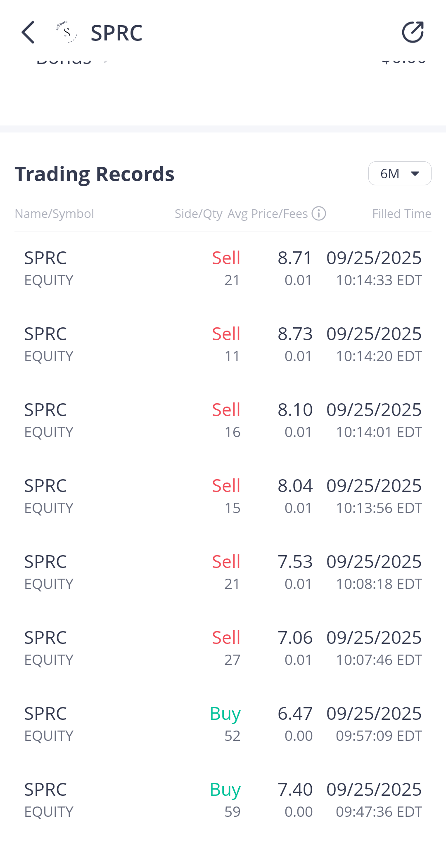Open the Sell 27 shares at 7.06 row

point(223,648)
